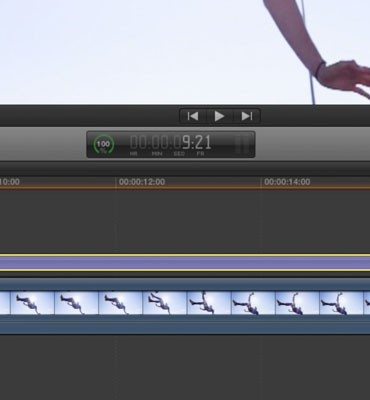Jump to next edit point button
Image resolution: width=370 pixels, height=400 pixels.
coord(247,116)
